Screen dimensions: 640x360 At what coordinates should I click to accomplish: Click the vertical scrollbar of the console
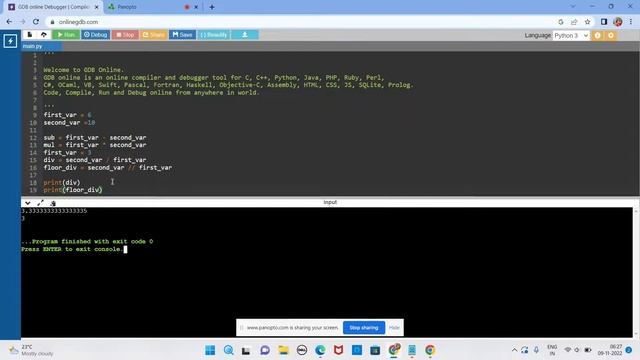tap(636, 273)
